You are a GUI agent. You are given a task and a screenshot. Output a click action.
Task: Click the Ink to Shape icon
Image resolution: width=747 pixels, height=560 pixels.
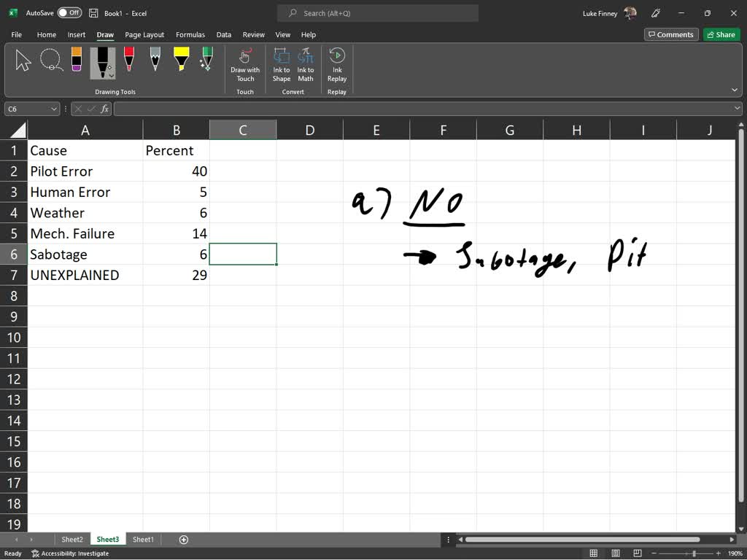pyautogui.click(x=282, y=65)
